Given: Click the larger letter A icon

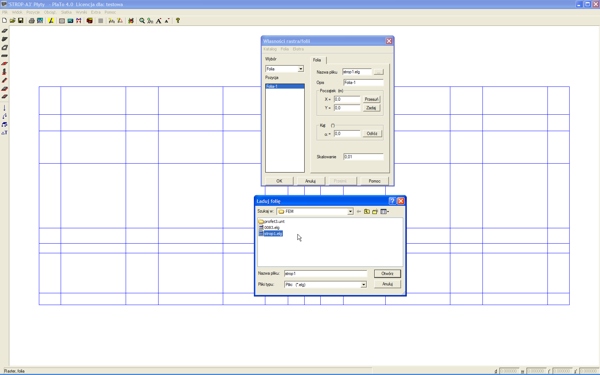Looking at the screenshot, I should 158,21.
